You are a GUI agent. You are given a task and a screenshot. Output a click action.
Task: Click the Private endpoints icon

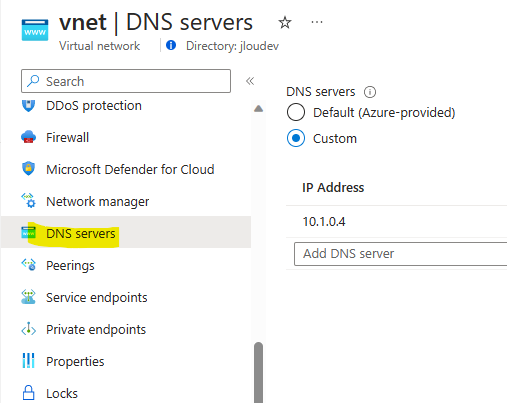point(28,329)
